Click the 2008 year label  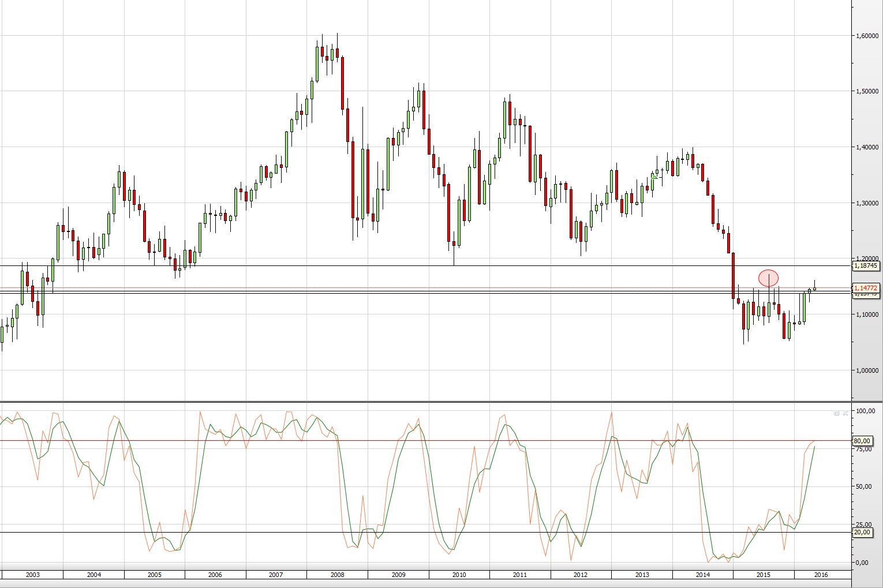click(x=337, y=575)
